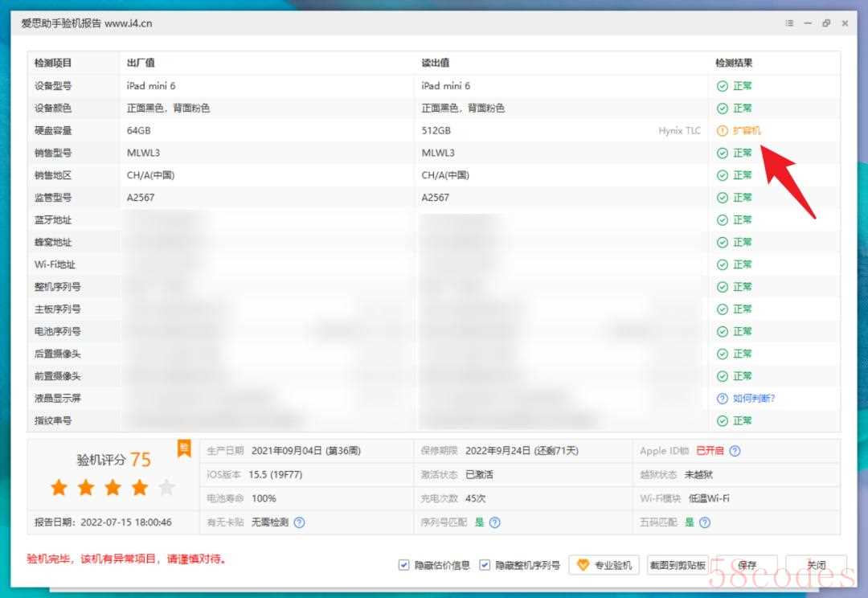868x598 pixels.
Task: Click 液晶显示屏 row label
Action: pyautogui.click(x=58, y=398)
